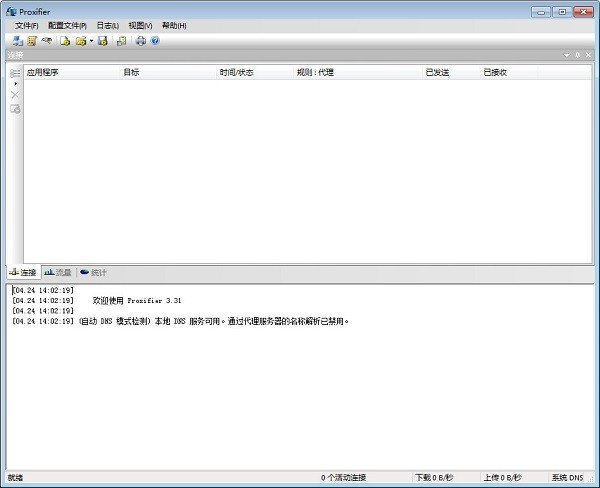Screen dimensions: 600x488
Task: Save profile with floppy disk icon
Action: (x=103, y=41)
